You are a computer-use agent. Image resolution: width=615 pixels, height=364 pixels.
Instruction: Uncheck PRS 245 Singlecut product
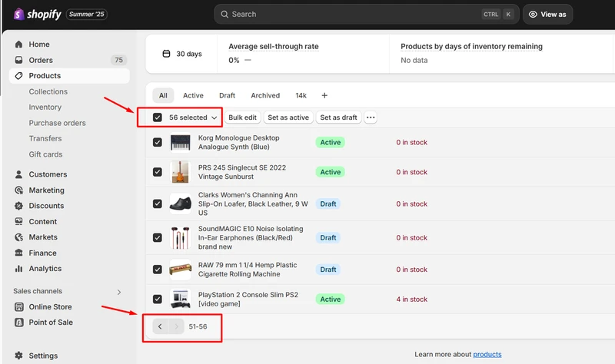point(158,172)
